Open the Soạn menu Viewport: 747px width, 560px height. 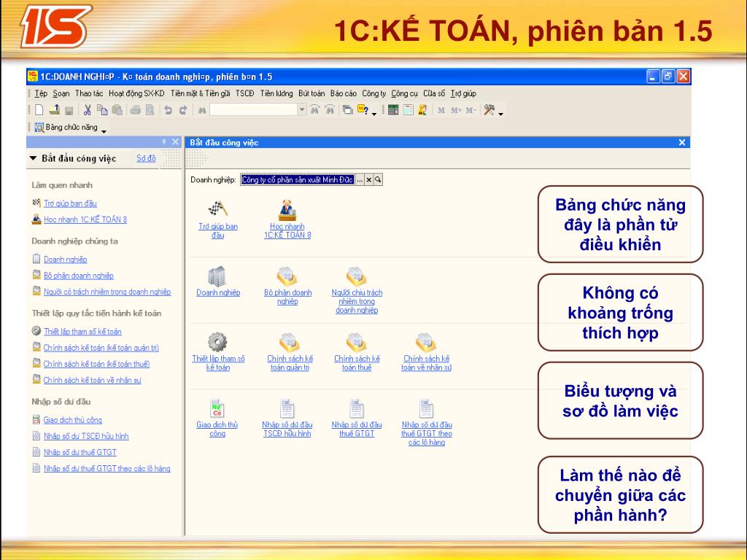pyautogui.click(x=61, y=93)
